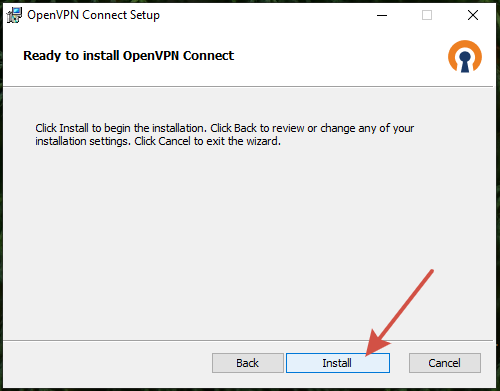This screenshot has height=391, width=500.
Task: Click footer area left of Back button
Action: [107, 363]
